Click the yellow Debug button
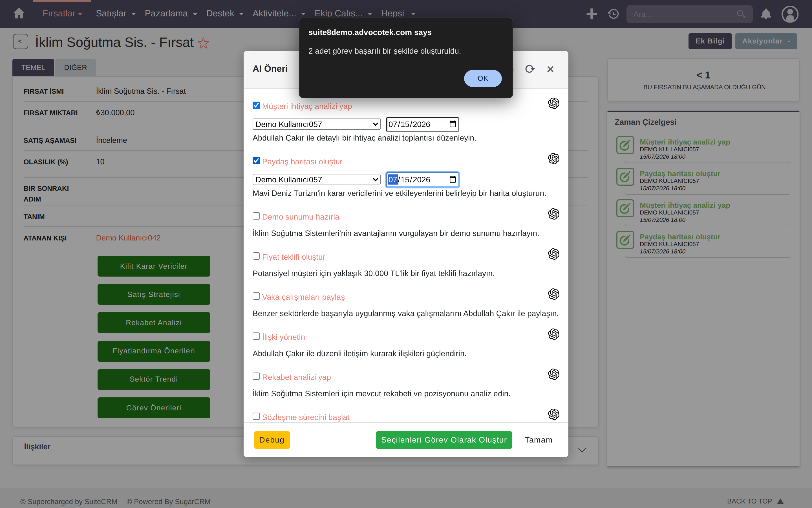Image resolution: width=812 pixels, height=508 pixels. [272, 440]
